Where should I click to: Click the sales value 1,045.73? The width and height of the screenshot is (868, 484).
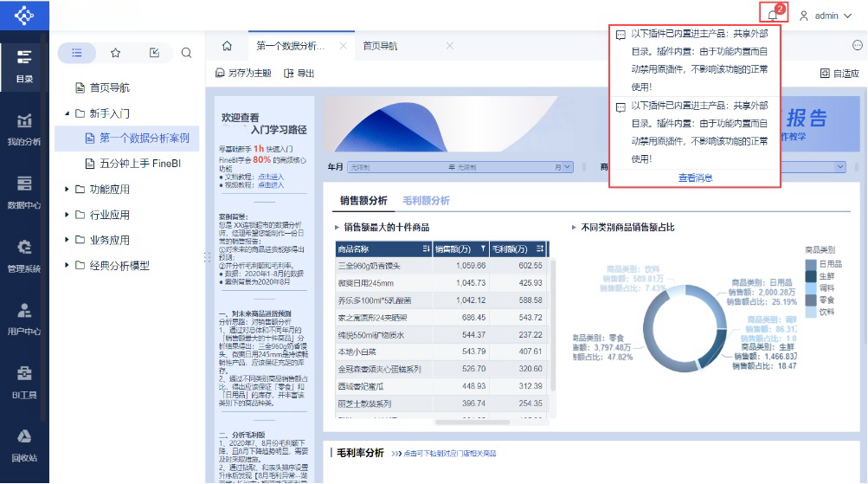pos(471,283)
